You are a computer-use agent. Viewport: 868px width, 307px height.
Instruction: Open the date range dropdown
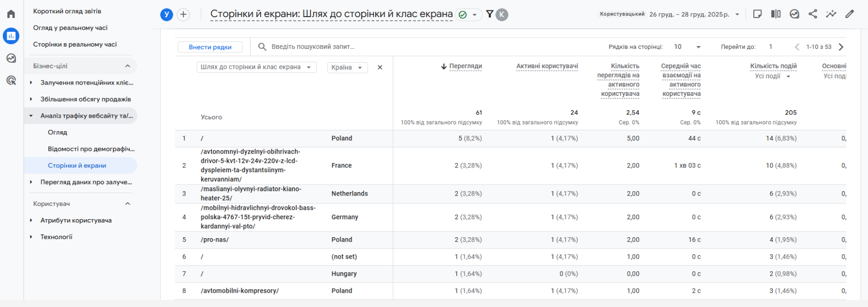[x=694, y=14]
